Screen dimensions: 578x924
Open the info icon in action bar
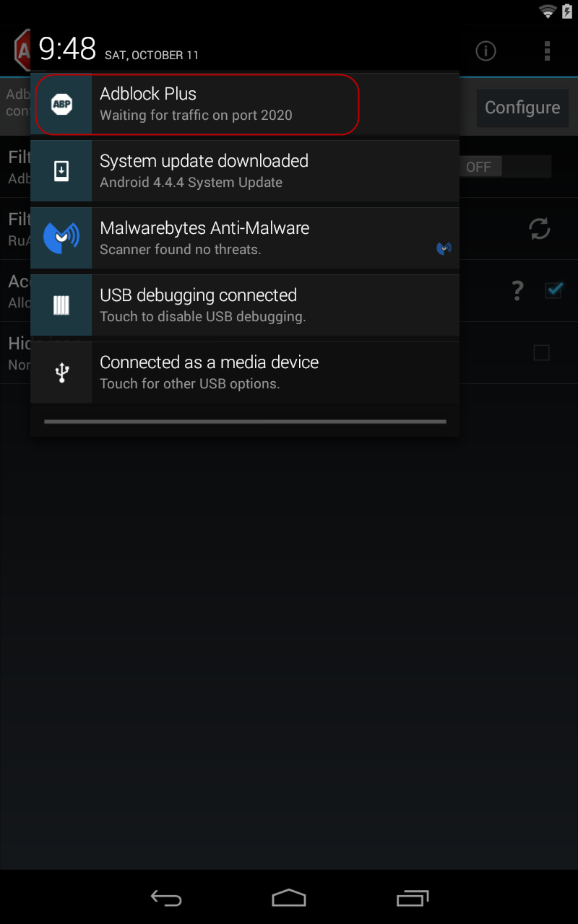[x=486, y=51]
